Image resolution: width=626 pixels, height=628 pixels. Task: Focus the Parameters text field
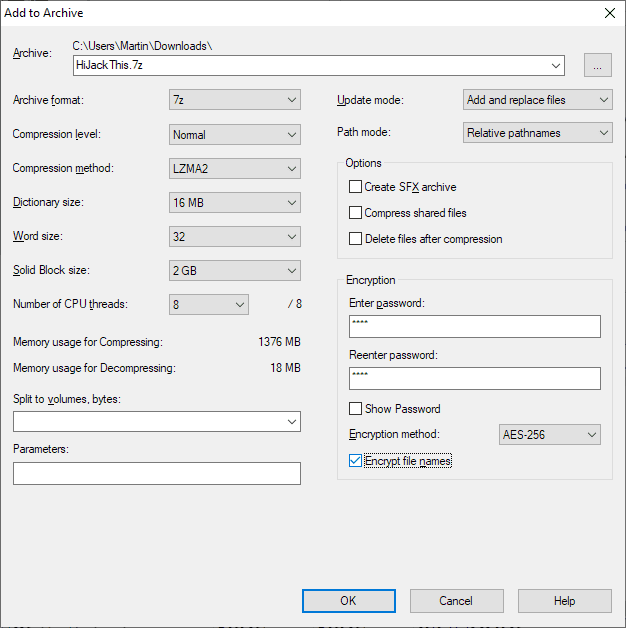(157, 473)
